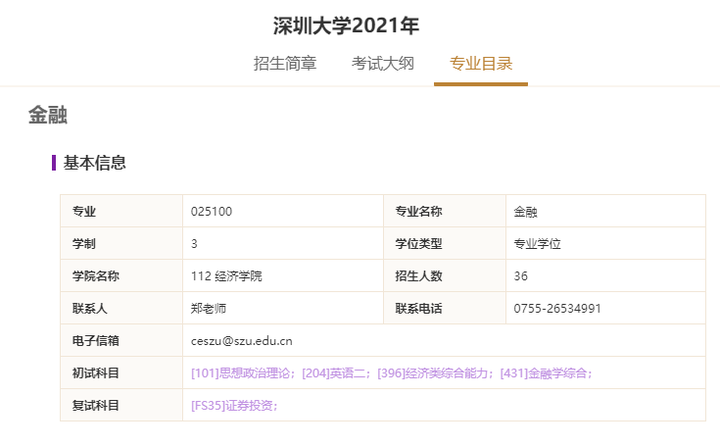Click the enrollment number 36

point(521,276)
